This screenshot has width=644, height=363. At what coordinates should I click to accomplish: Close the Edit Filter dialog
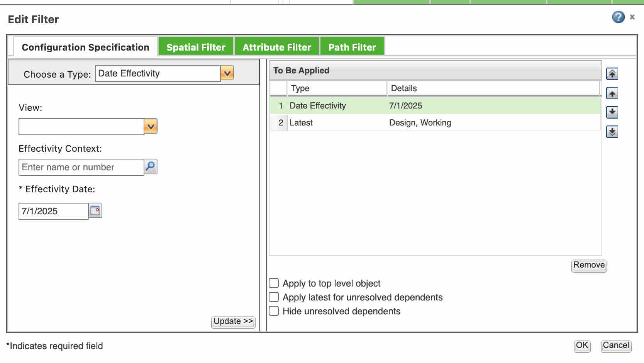(x=632, y=17)
